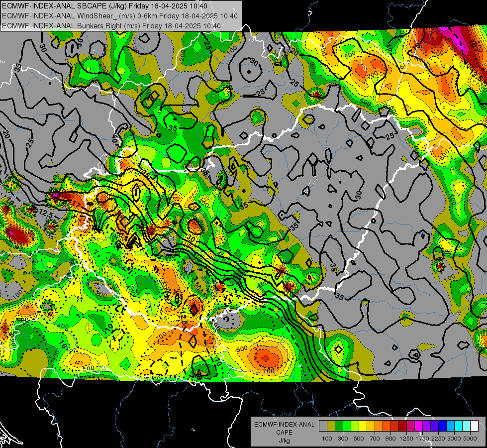Image resolution: width=487 pixels, height=448 pixels.
Task: Pick the purple swatch right of 1750
Action: (427, 426)
